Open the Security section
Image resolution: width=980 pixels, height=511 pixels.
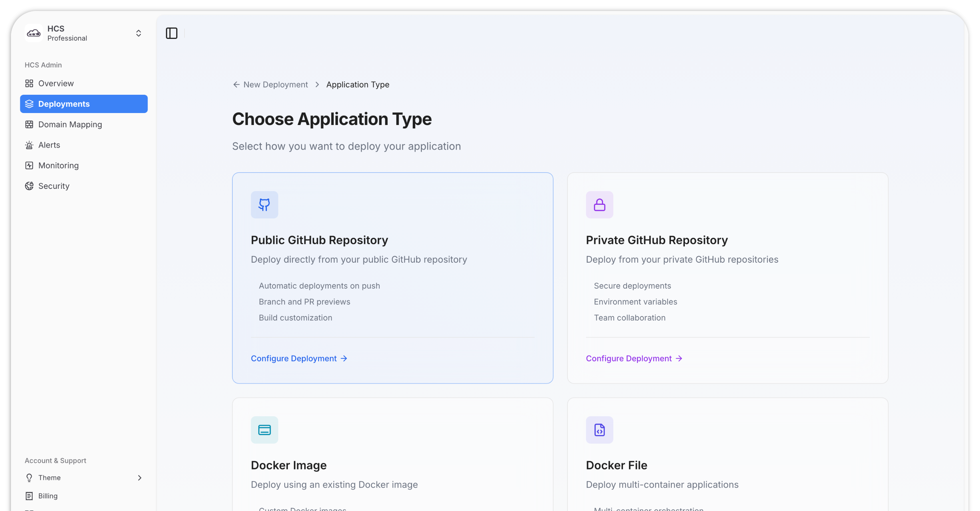pos(54,186)
